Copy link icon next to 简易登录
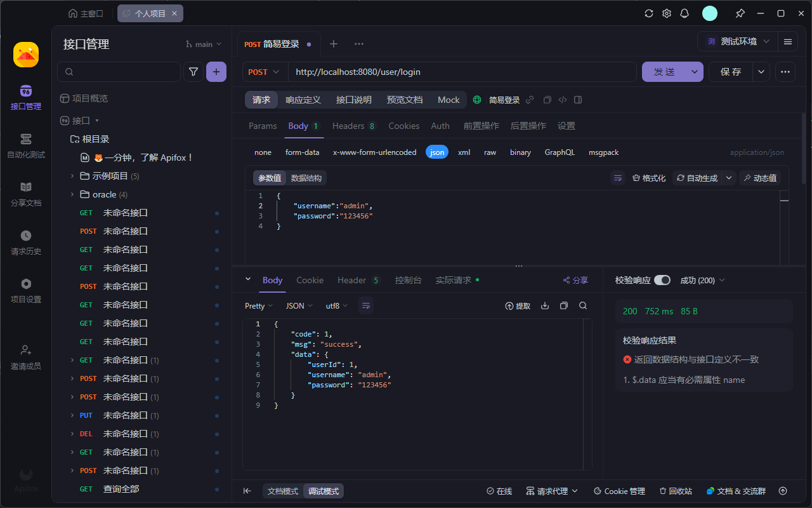Image resolution: width=812 pixels, height=508 pixels. (530, 100)
